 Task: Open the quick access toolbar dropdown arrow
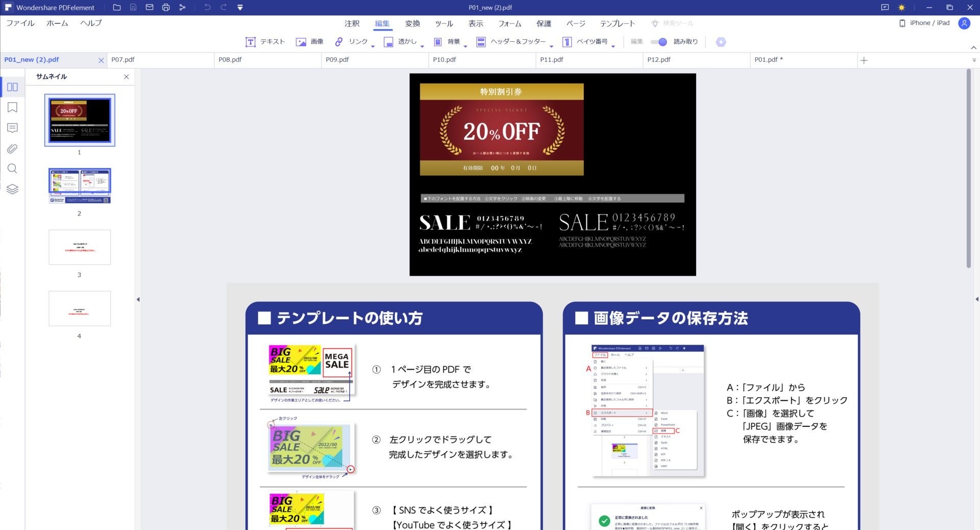click(240, 8)
